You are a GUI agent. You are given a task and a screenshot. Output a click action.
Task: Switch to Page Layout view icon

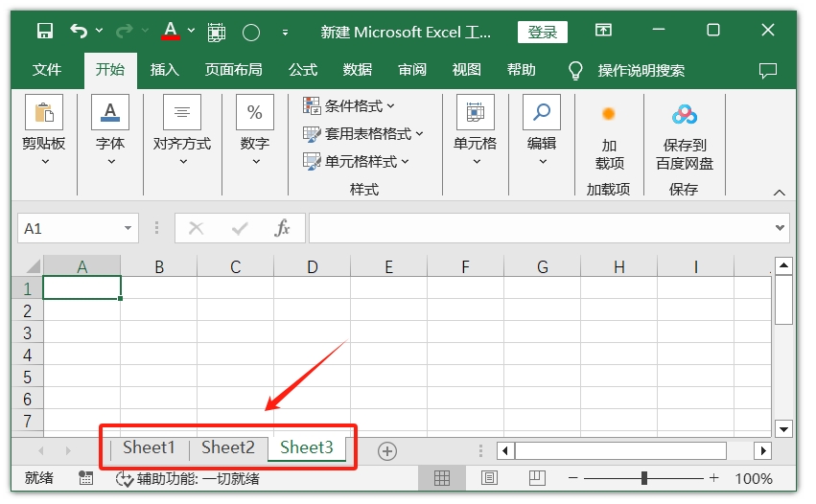(489, 478)
